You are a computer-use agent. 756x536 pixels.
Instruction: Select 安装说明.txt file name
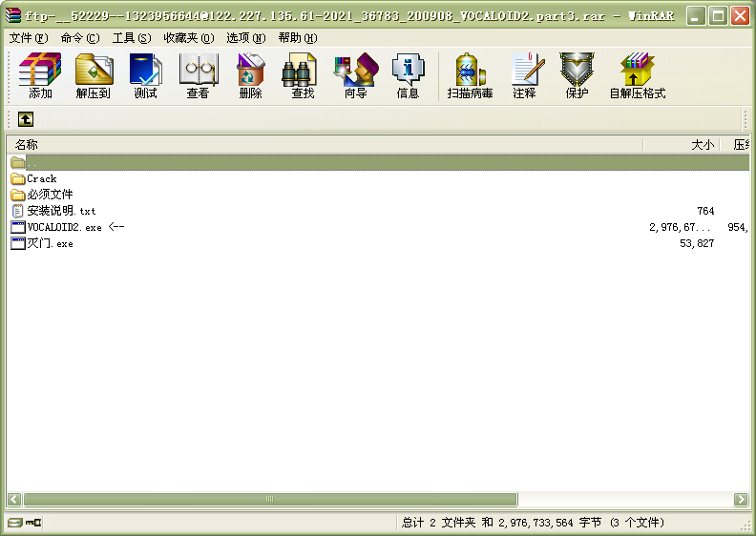pyautogui.click(x=61, y=211)
